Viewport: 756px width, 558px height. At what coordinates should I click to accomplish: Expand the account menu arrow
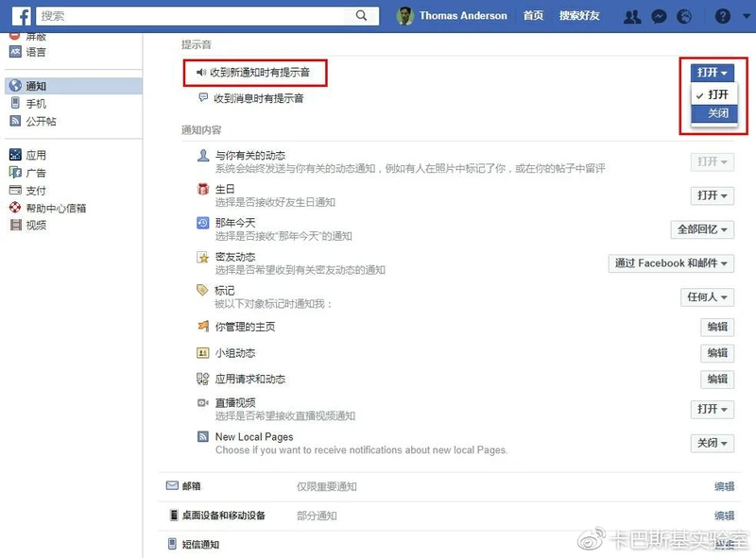[x=747, y=16]
